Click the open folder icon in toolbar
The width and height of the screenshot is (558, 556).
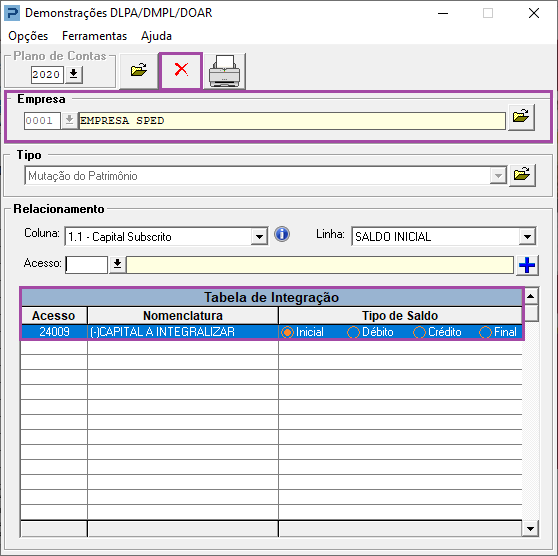(x=138, y=70)
